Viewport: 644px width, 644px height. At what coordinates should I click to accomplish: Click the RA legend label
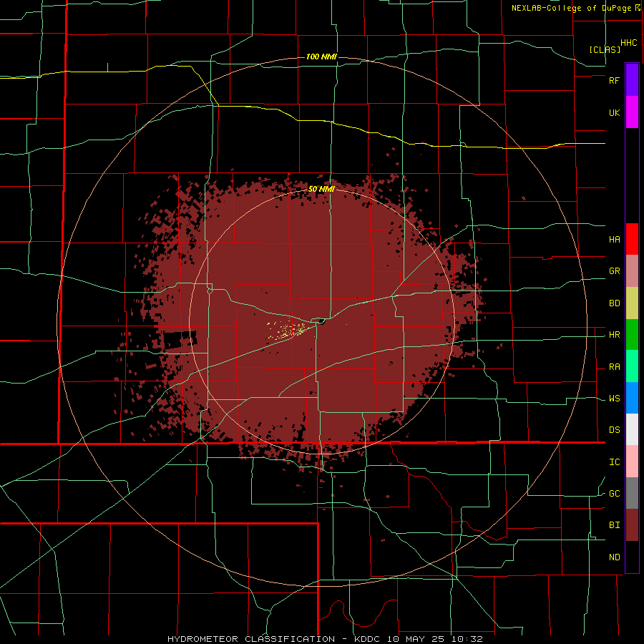point(614,367)
